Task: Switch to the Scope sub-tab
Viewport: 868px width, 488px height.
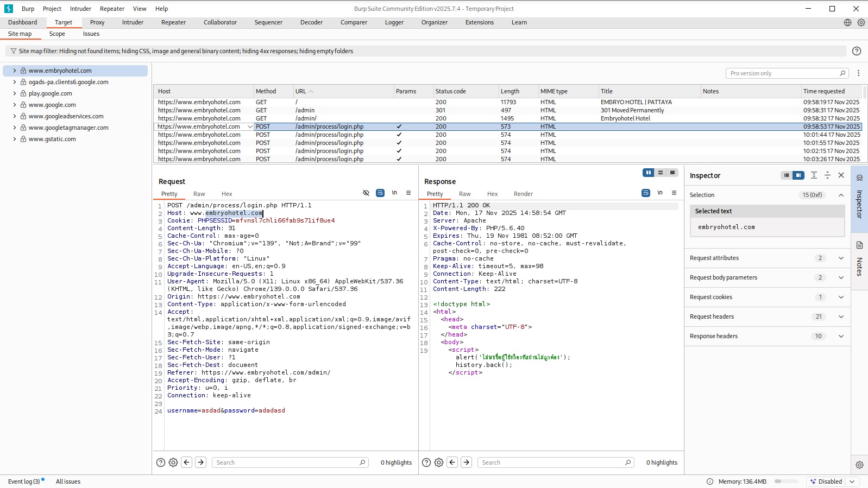Action: click(x=57, y=34)
